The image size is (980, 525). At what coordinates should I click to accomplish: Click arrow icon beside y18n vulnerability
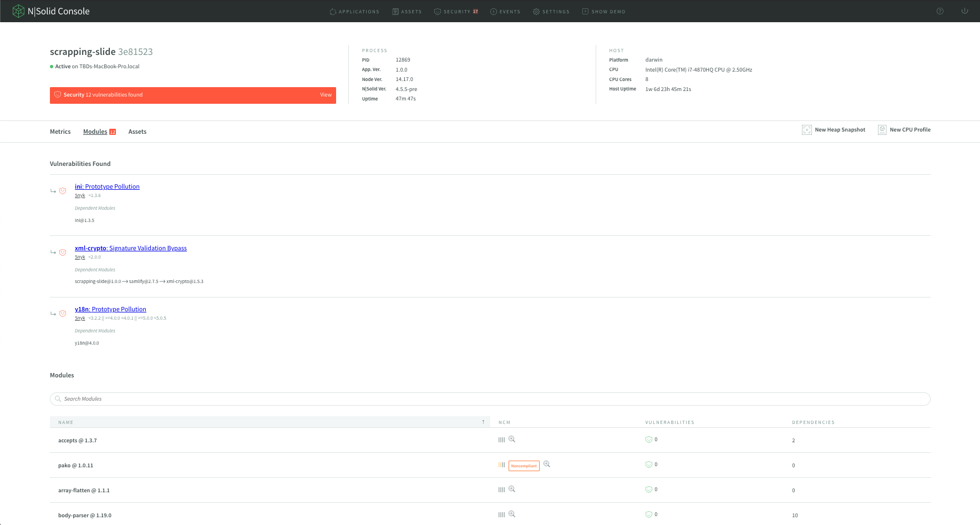coord(53,314)
